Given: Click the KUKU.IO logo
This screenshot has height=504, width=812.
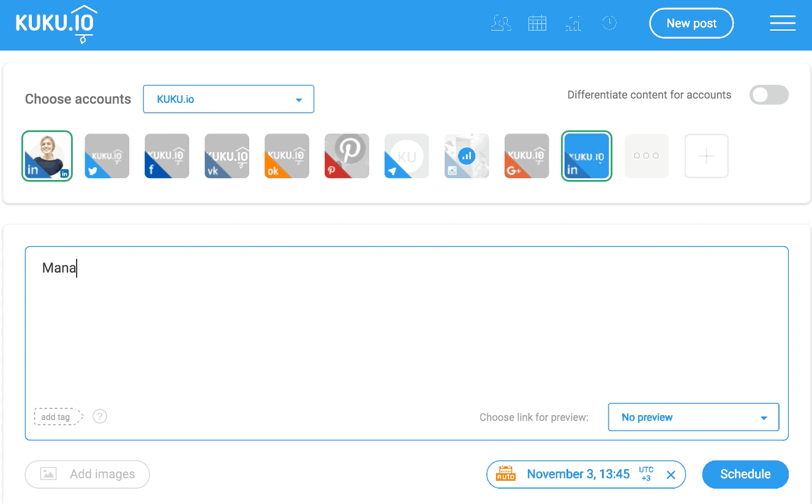Looking at the screenshot, I should coord(56,24).
